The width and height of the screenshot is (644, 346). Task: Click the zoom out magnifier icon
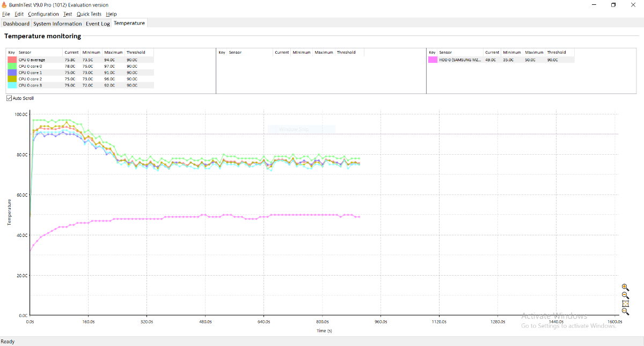[x=625, y=295]
